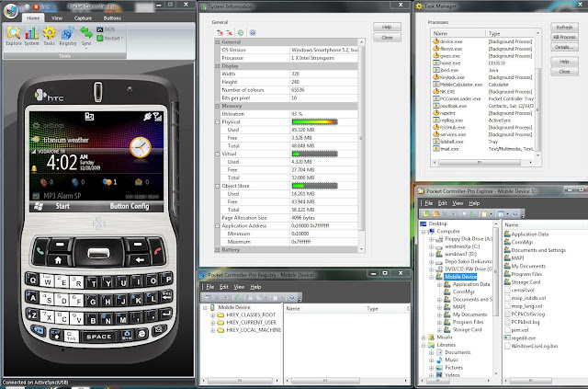Launch the Tasks tool
This screenshot has width=588, height=389.
(x=49, y=36)
